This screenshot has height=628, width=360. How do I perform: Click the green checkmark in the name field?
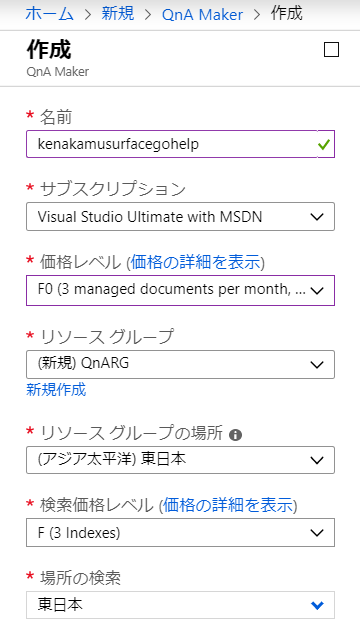[x=324, y=144]
